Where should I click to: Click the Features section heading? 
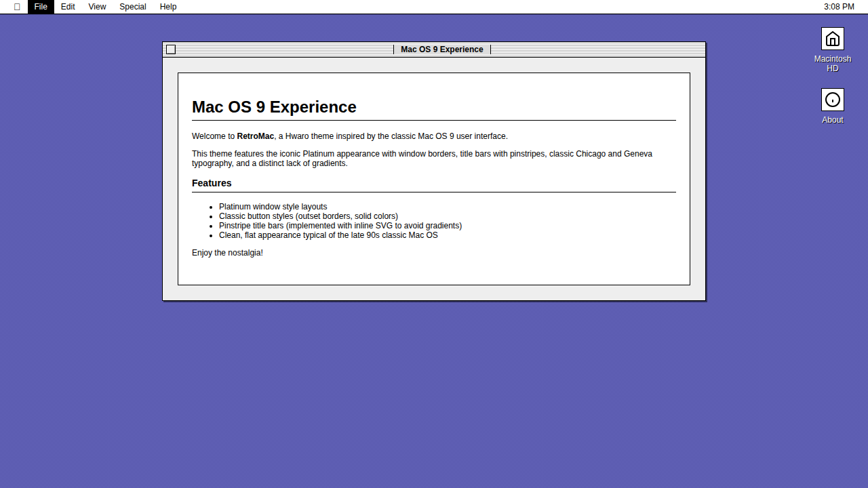(212, 183)
